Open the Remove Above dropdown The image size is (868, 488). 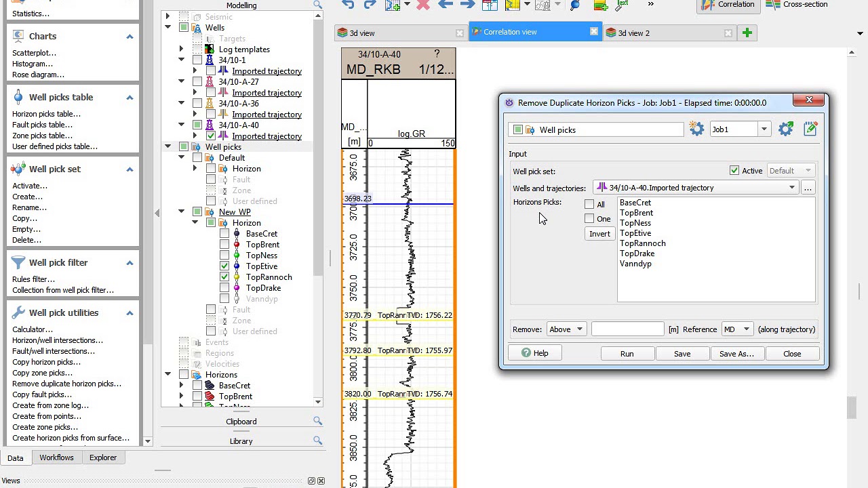(x=566, y=329)
